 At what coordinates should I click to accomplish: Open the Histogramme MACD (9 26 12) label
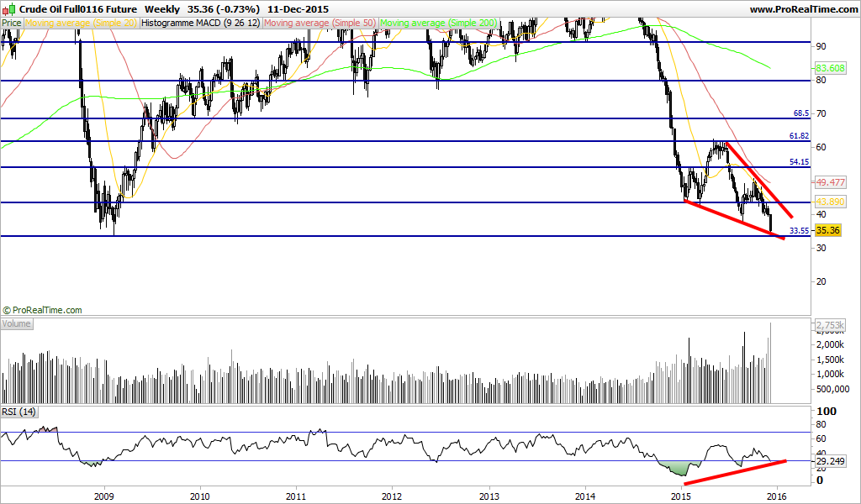pyautogui.click(x=201, y=23)
